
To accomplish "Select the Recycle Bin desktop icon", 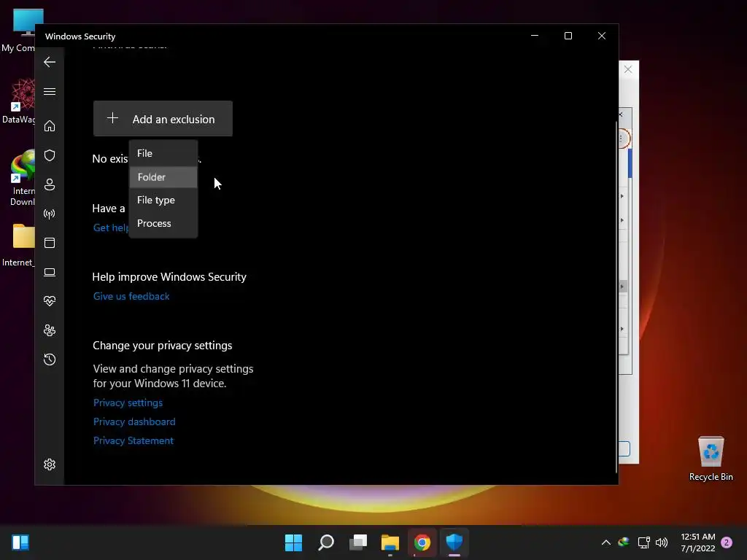I will pos(711,459).
